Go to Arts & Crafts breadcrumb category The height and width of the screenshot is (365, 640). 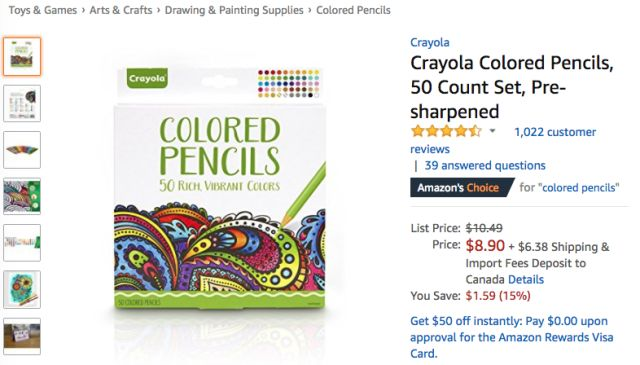pyautogui.click(x=121, y=10)
